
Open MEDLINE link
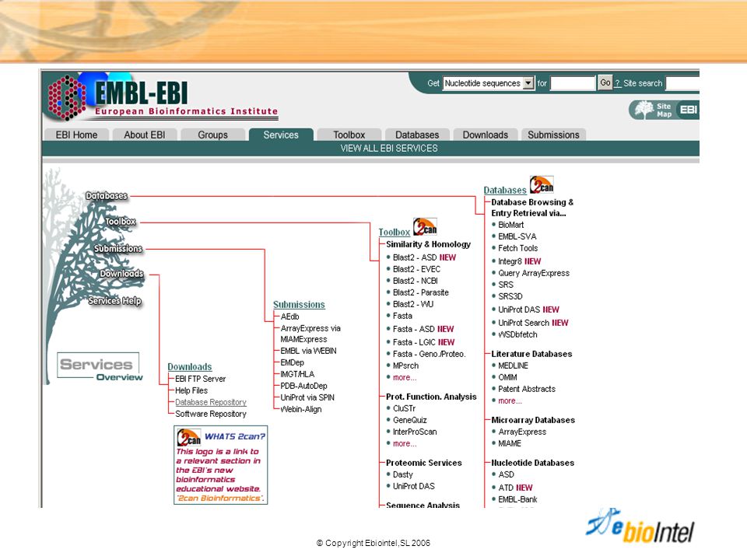pos(513,366)
